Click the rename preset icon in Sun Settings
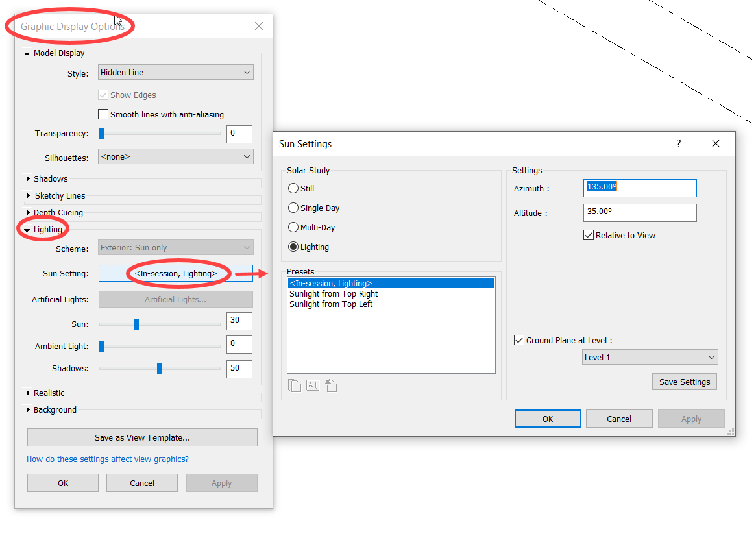 coord(312,385)
